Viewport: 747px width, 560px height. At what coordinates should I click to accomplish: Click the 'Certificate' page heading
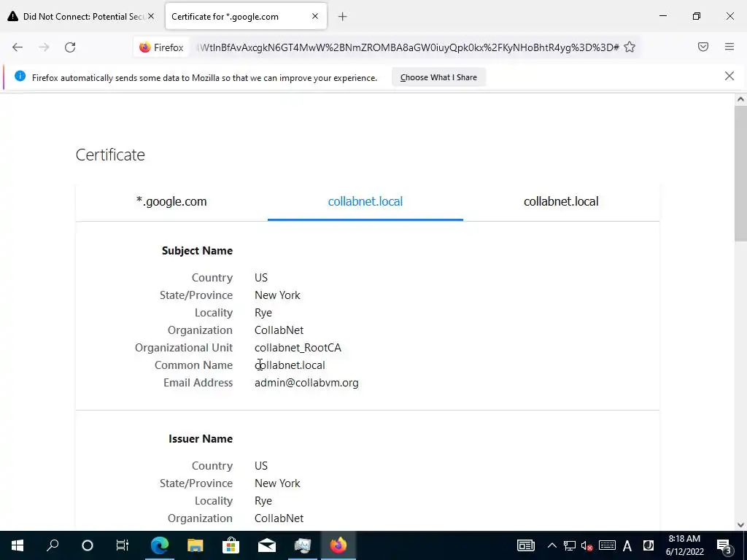pos(110,155)
